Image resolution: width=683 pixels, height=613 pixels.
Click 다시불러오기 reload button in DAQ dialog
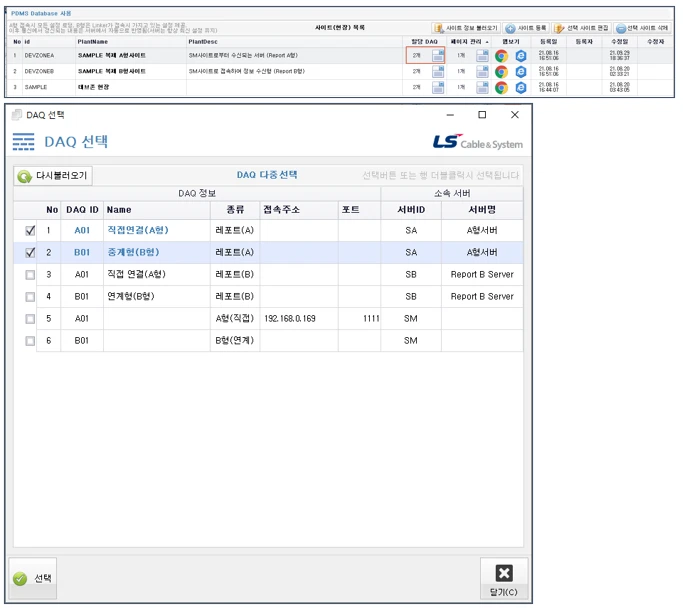point(53,176)
